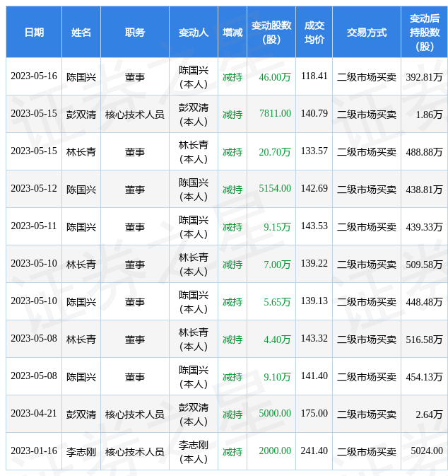Select the price 118.41
The image size is (448, 476).
(314, 76)
